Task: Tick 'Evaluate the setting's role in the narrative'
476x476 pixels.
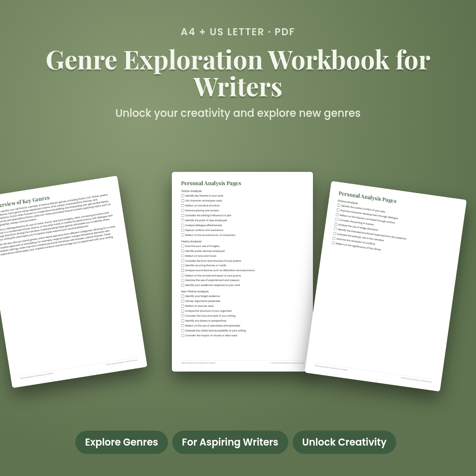Action: pos(335,234)
